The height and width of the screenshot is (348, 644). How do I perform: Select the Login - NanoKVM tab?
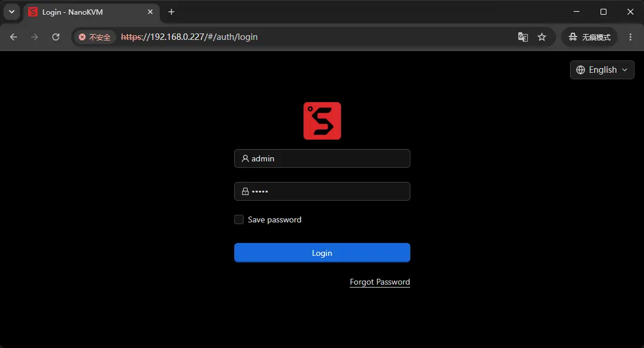pos(91,12)
